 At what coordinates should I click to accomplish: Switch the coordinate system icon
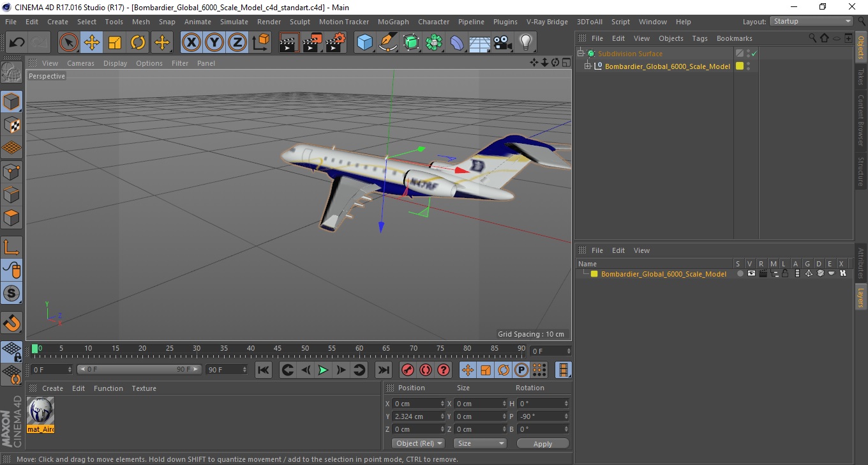(x=260, y=43)
